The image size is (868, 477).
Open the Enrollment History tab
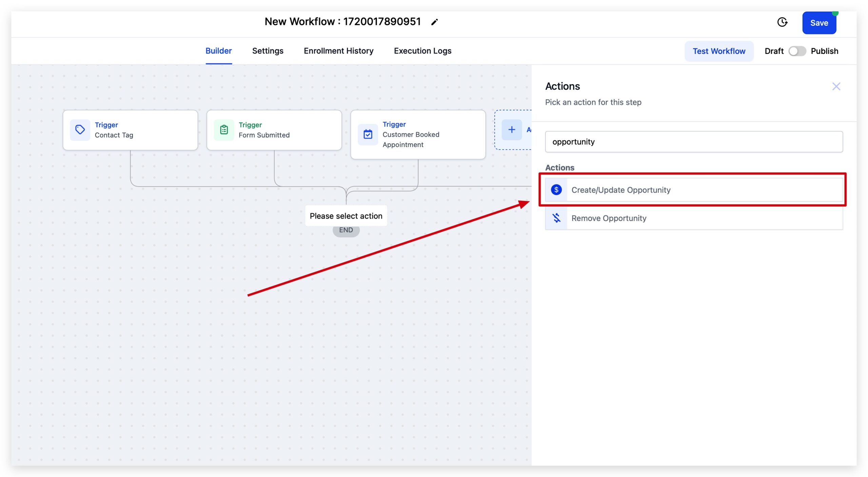point(338,51)
